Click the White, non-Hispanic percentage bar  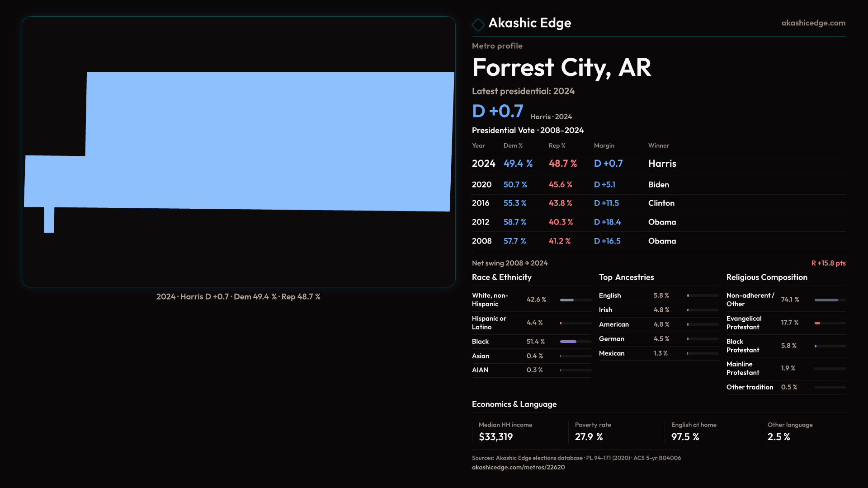pyautogui.click(x=567, y=300)
